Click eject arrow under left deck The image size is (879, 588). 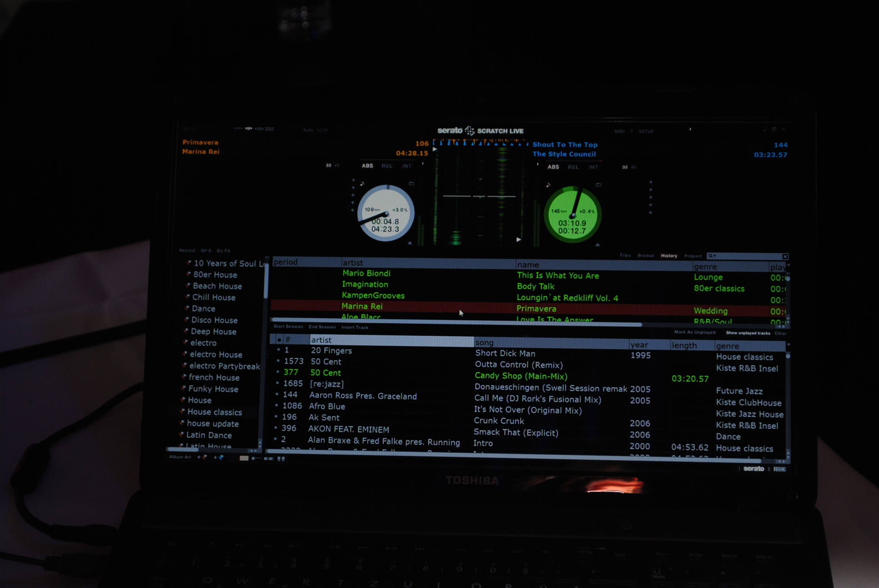[x=410, y=243]
